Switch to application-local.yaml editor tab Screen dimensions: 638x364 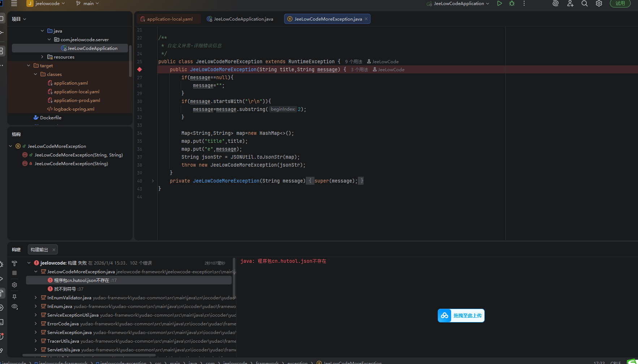tap(170, 19)
